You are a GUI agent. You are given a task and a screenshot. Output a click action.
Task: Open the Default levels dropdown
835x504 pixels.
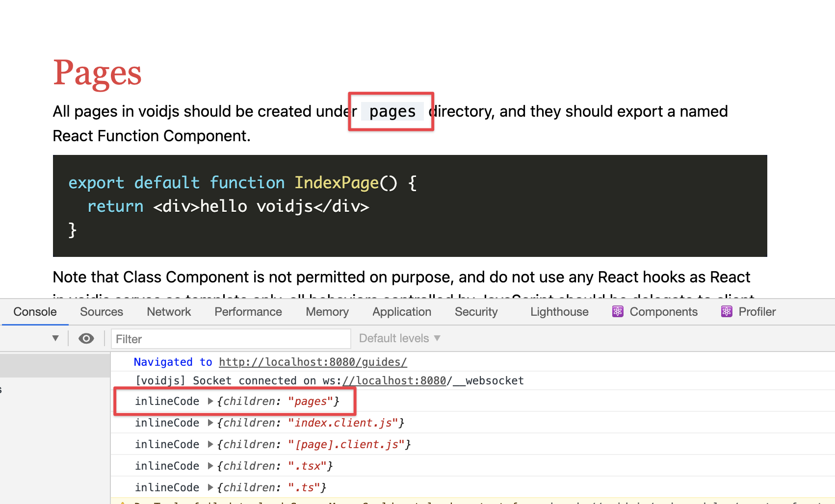400,338
